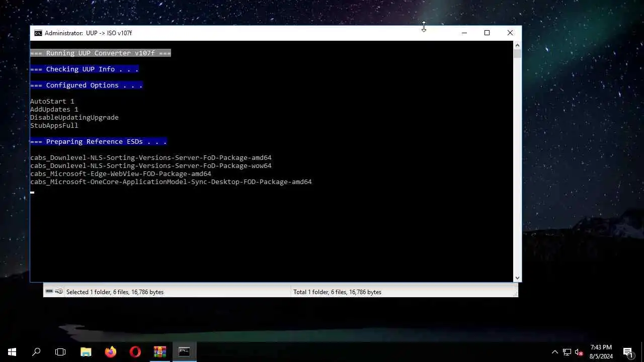Minimize the UUP -> ISO console window
This screenshot has width=644, height=362.
[464, 33]
